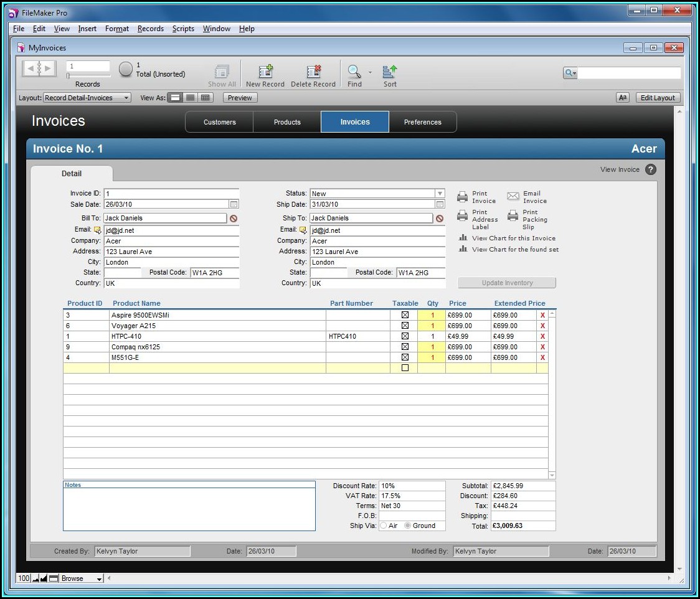Open the Sale Date calendar picker
The height and width of the screenshot is (599, 700).
click(234, 204)
